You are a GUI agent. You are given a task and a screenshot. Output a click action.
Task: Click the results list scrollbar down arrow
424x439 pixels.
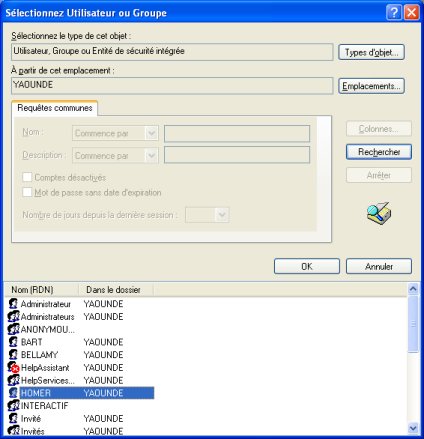(x=413, y=428)
